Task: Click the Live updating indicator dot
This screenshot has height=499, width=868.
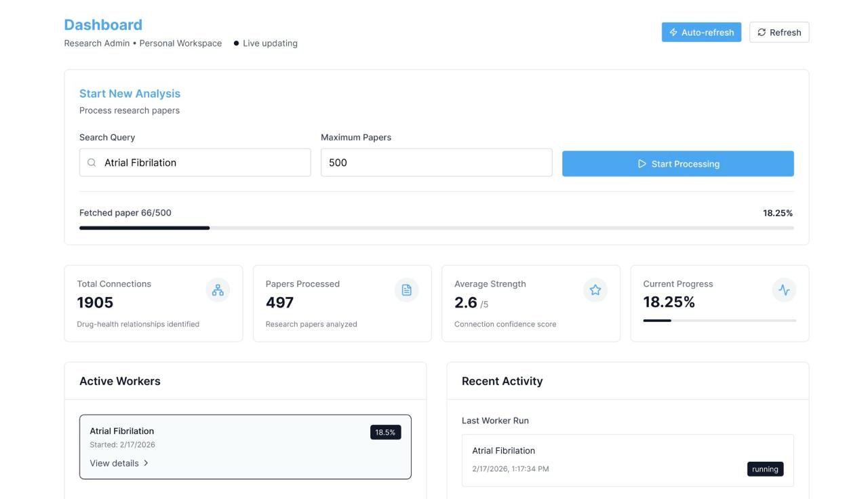Action: point(235,43)
